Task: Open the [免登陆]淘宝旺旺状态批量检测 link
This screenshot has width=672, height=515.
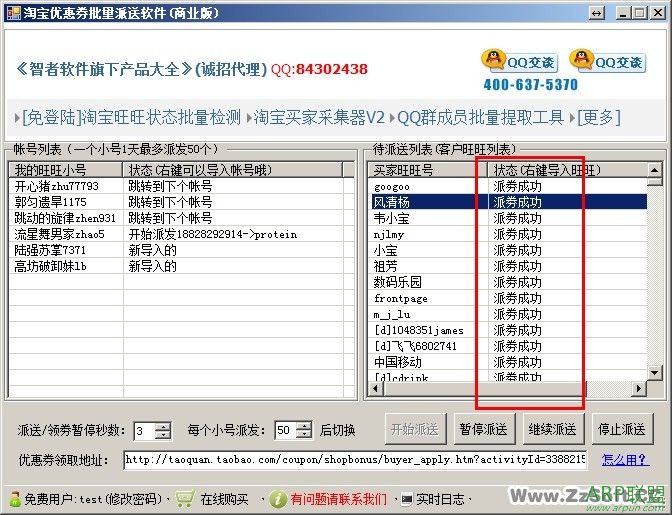Action: click(x=131, y=117)
